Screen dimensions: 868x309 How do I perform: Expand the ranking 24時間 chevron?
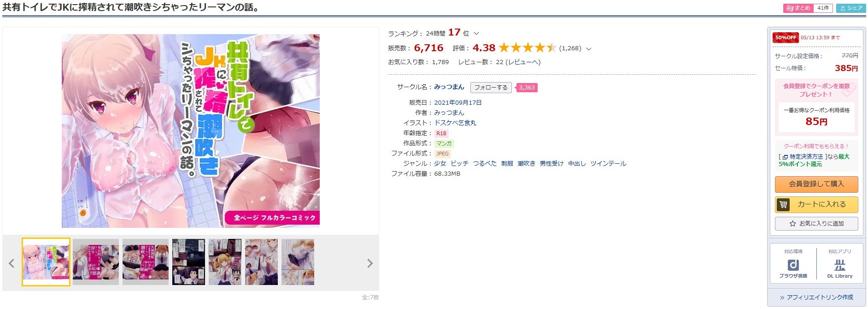[x=476, y=33]
